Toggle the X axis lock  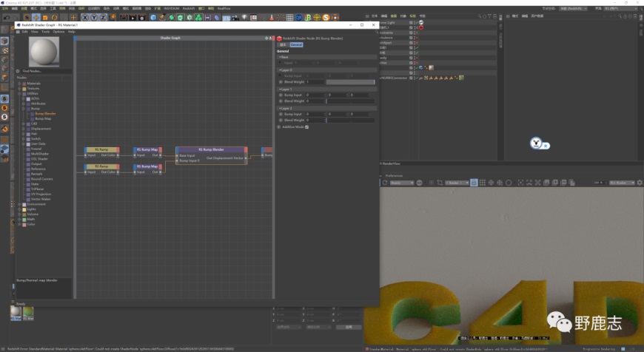(84, 17)
